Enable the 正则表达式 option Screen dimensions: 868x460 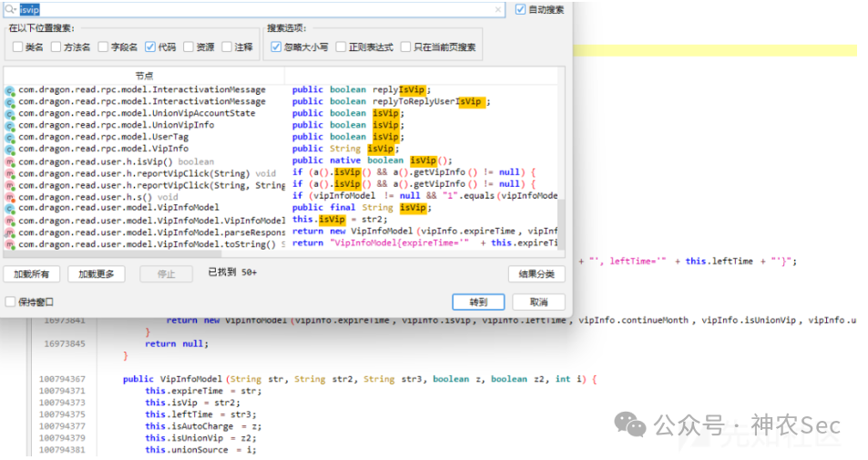click(x=341, y=47)
